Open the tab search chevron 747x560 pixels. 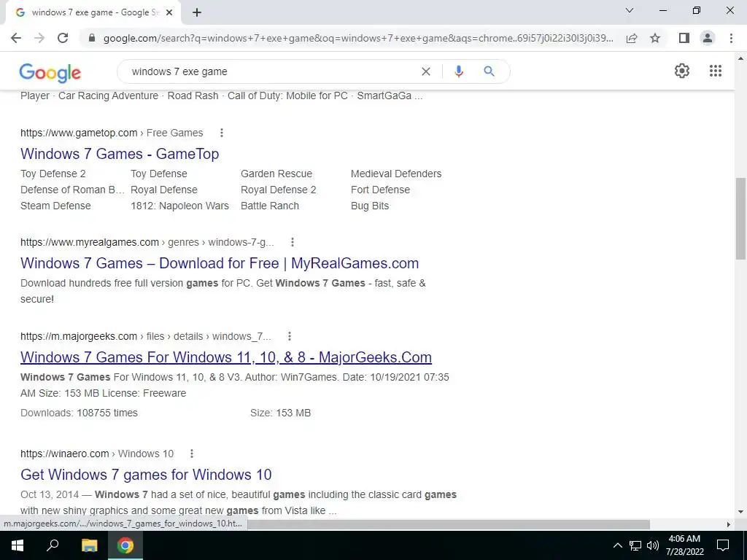pos(630,10)
